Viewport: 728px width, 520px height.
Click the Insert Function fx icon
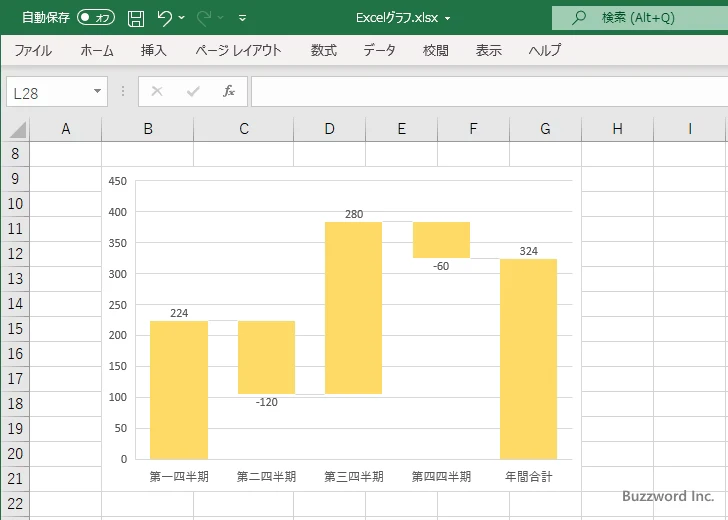coord(229,91)
